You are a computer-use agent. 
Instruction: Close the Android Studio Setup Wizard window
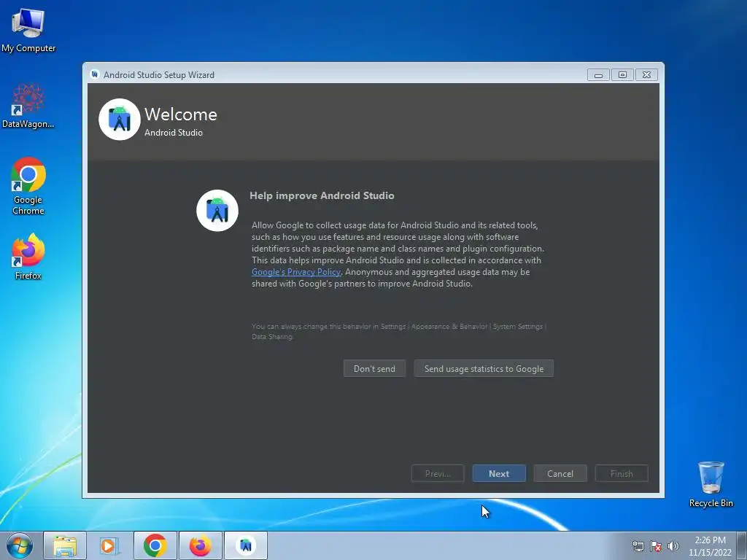click(x=646, y=75)
